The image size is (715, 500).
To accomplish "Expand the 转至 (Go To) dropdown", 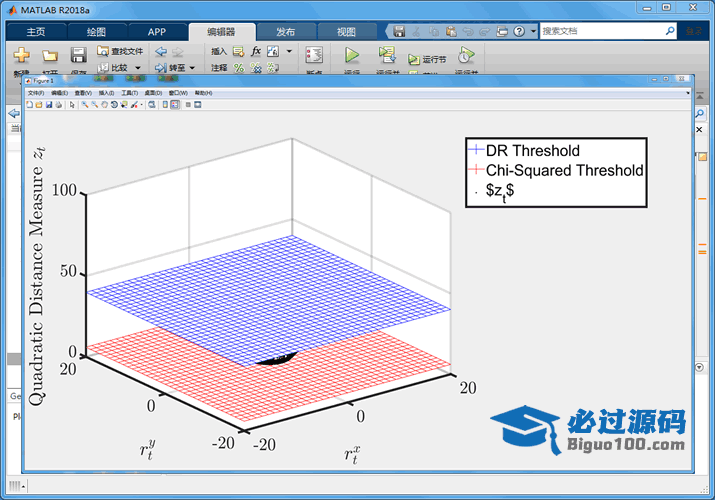I will coord(191,68).
